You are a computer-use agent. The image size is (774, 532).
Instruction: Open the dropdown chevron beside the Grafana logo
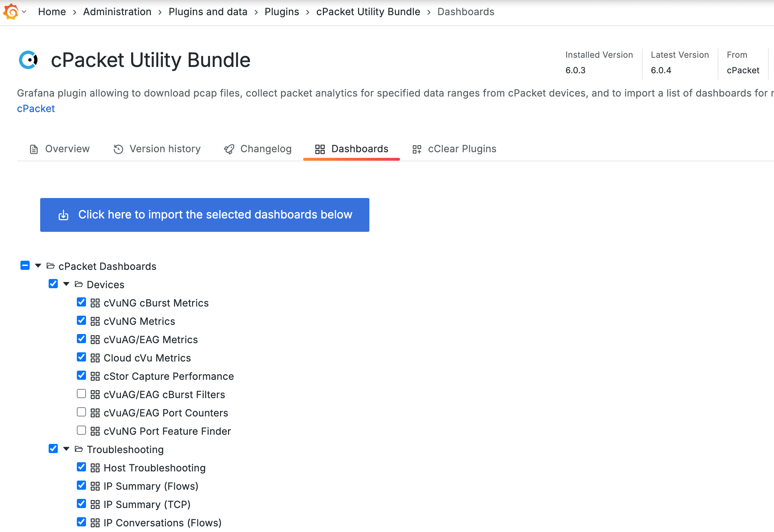point(24,12)
